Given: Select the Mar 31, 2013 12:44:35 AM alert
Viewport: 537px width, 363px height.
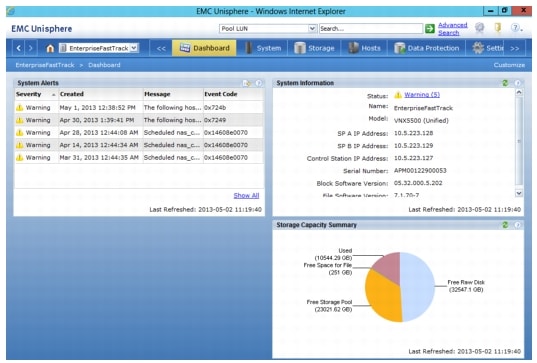Looking at the screenshot, I should coord(139,158).
